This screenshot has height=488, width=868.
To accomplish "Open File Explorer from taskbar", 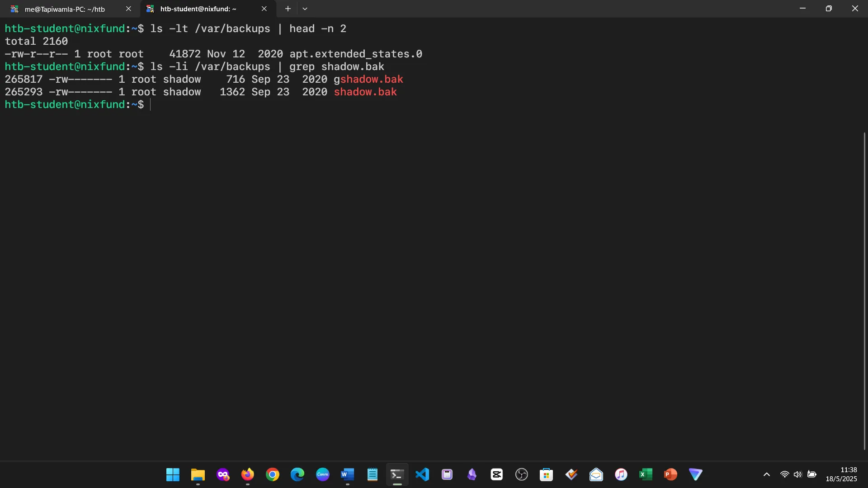I will (198, 474).
